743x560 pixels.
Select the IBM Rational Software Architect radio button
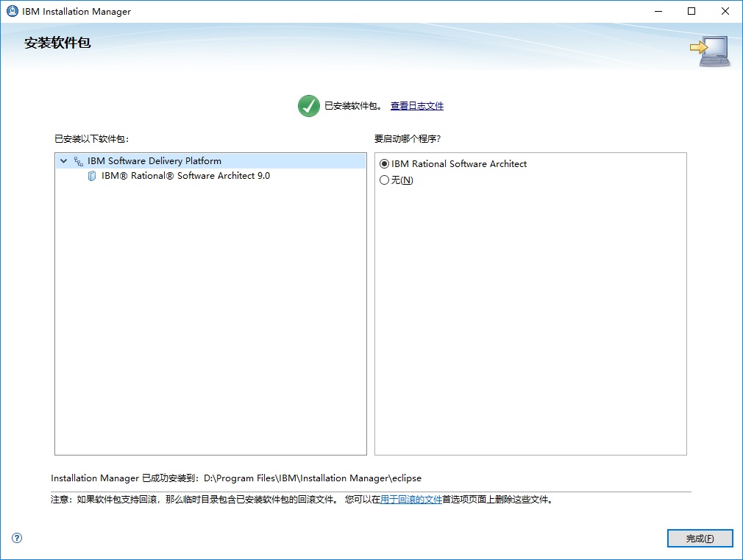384,163
